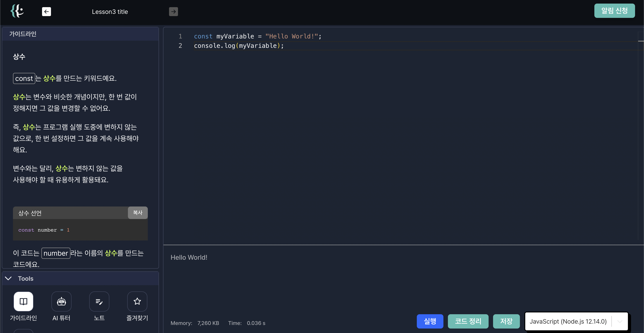The width and height of the screenshot is (644, 333).
Task: Click the logo icon at top left
Action: pyautogui.click(x=17, y=11)
